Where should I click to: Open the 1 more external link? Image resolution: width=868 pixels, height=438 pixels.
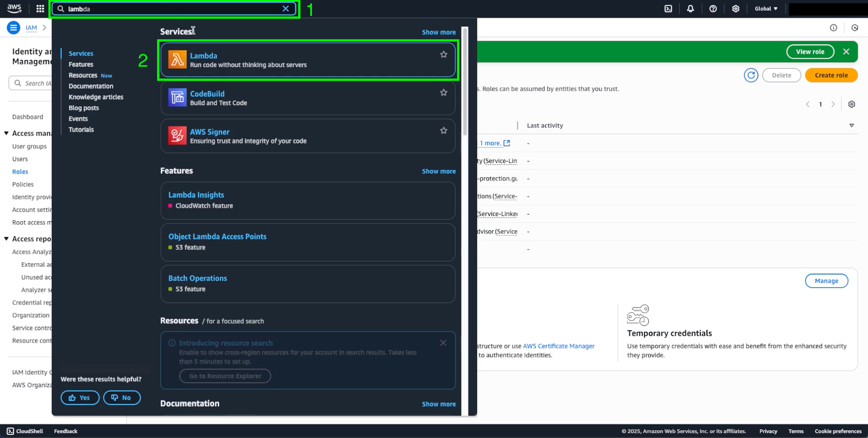[494, 143]
